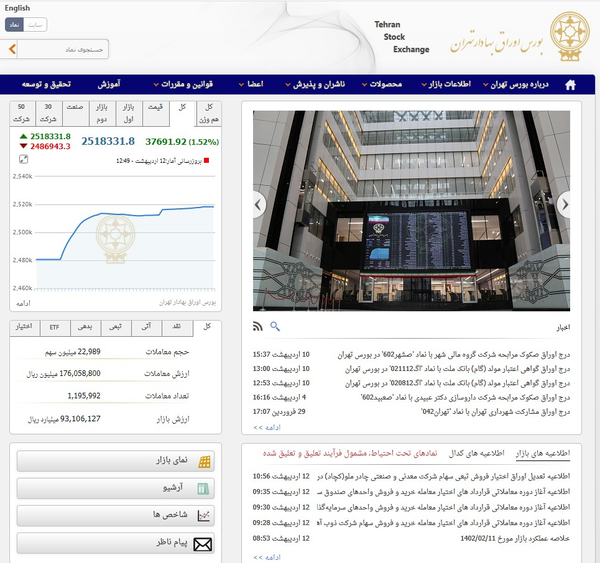The width and height of the screenshot is (600, 563).
Task: Select the 30 شرکت index tab
Action: [48, 113]
